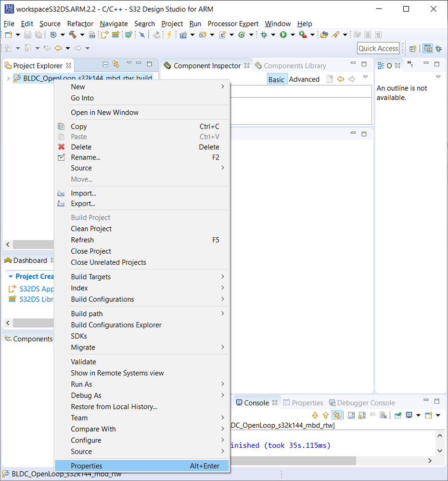Click Console scroll-up arrow icon
The height and width of the screenshot is (481, 448).
pos(326,416)
